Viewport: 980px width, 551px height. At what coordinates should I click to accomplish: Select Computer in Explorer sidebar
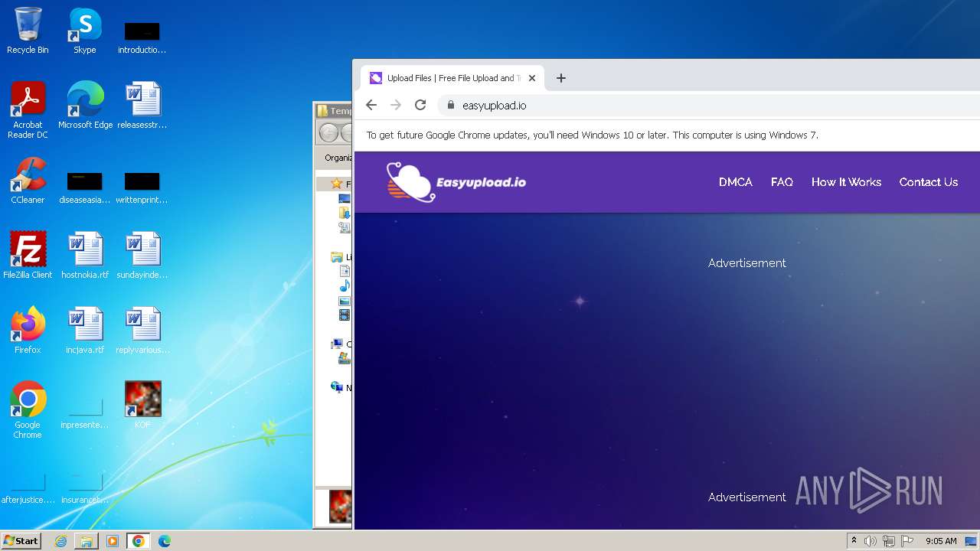pyautogui.click(x=337, y=344)
